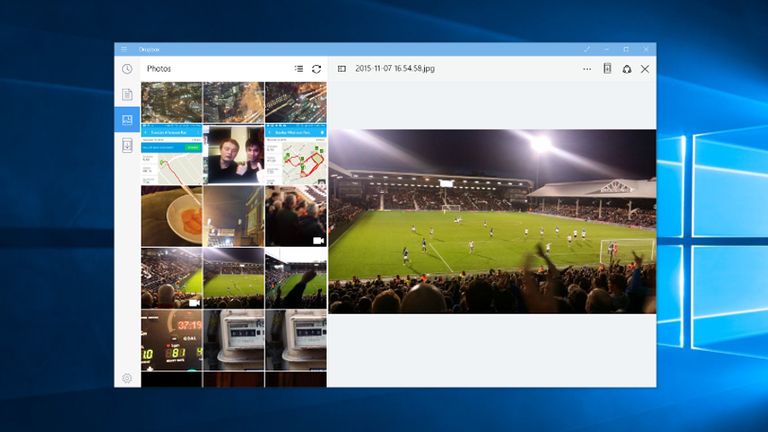Open the night street building thumbnail
The image size is (768, 432).
click(234, 216)
